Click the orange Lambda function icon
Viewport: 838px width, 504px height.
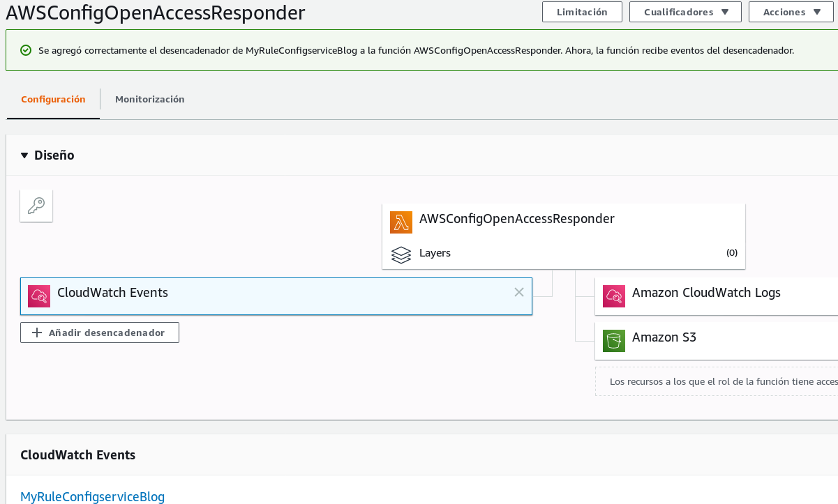coord(401,222)
